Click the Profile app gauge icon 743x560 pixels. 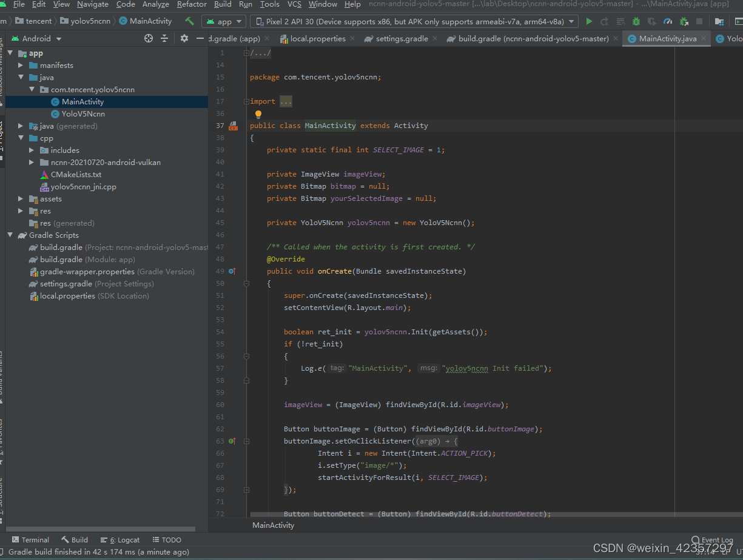(x=668, y=21)
